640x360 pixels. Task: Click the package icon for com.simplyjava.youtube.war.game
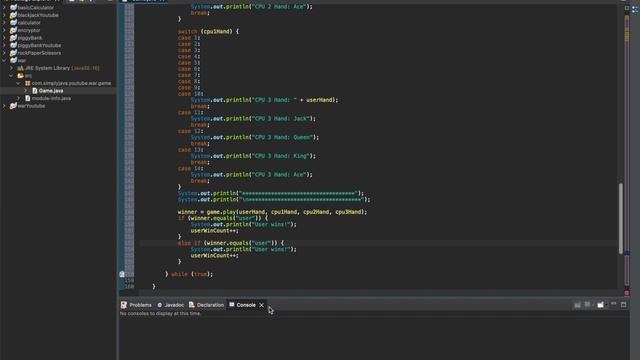pos(28,83)
